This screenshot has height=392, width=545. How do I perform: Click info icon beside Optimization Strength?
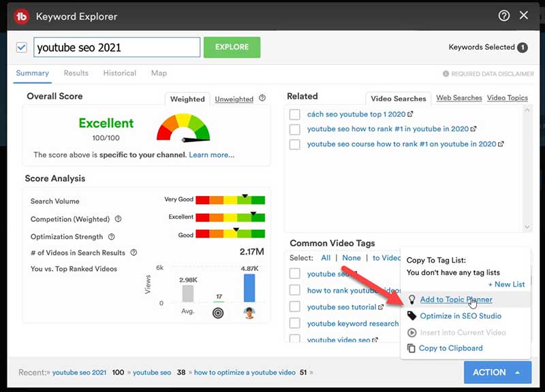click(112, 237)
